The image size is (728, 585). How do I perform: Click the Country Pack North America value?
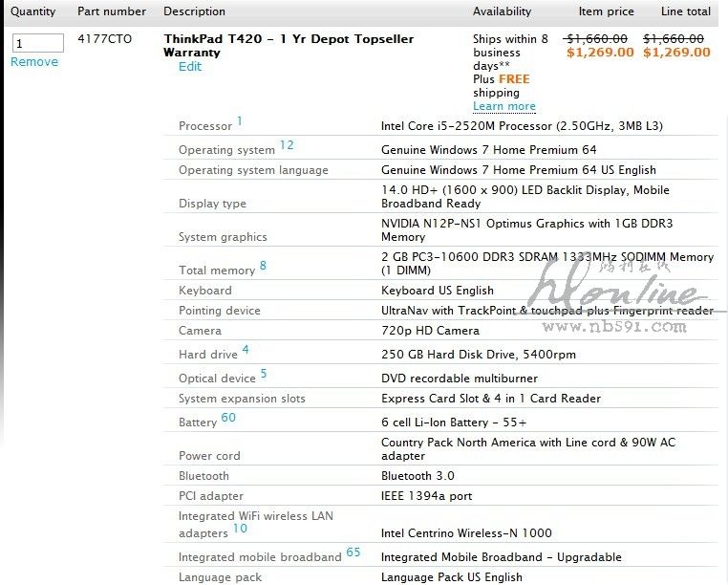tap(528, 449)
